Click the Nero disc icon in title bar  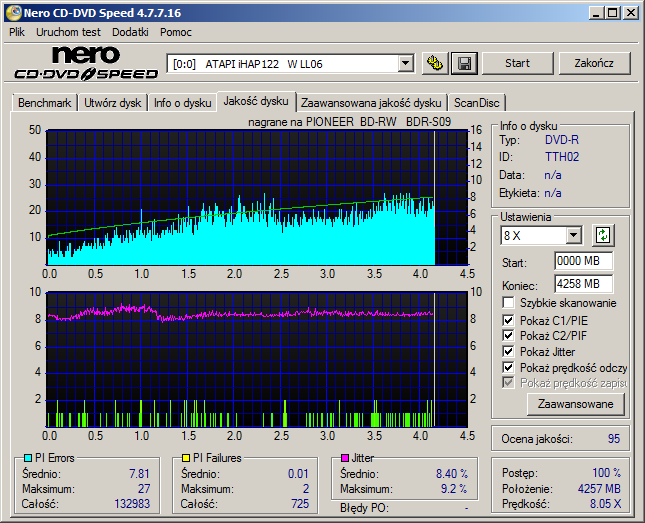click(x=13, y=13)
